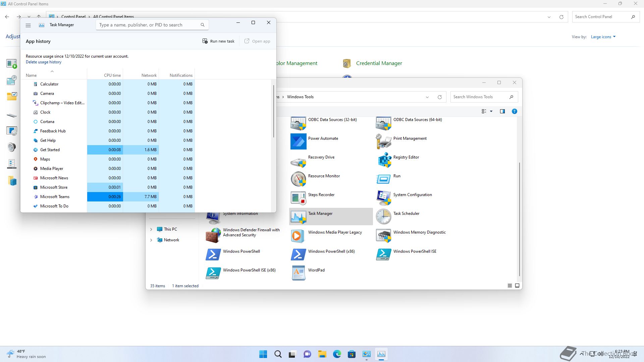644x362 pixels.
Task: Select Media Player row
Action: (x=108, y=169)
